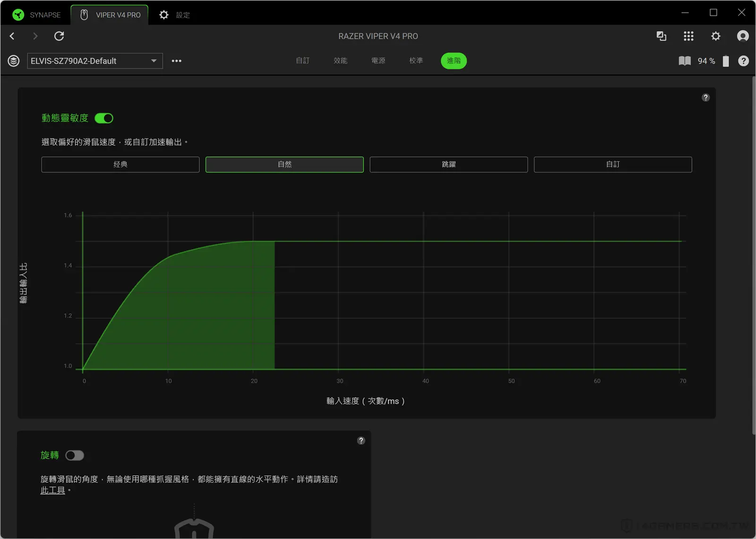Switch to the 校準 calibration tab
Screen dimensions: 756x539
pyautogui.click(x=416, y=61)
